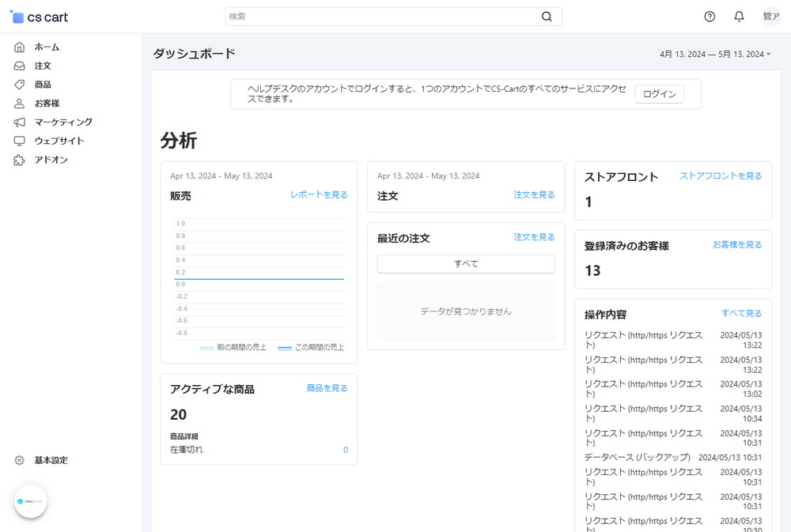Click the tag icon beside 商品

(x=19, y=85)
